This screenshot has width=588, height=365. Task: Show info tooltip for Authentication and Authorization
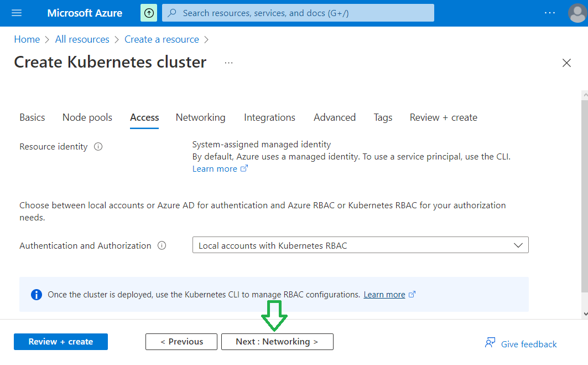[x=162, y=245]
